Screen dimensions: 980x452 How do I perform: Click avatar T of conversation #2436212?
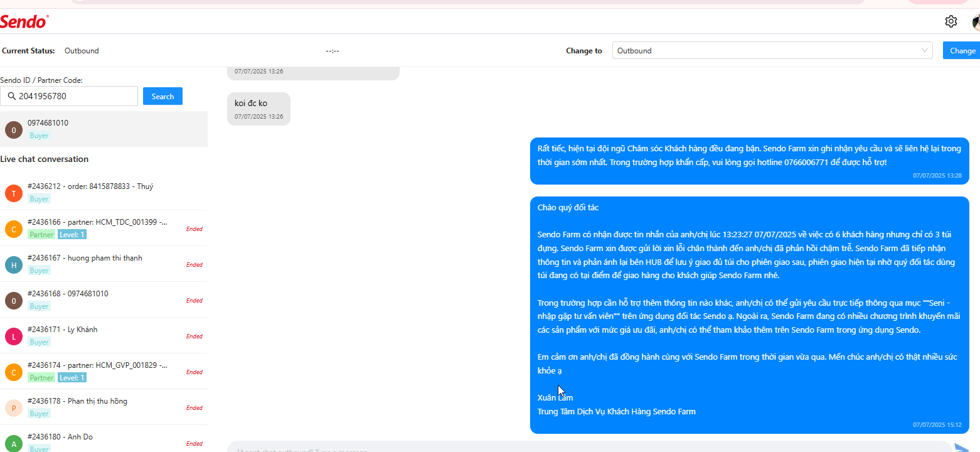tap(14, 193)
